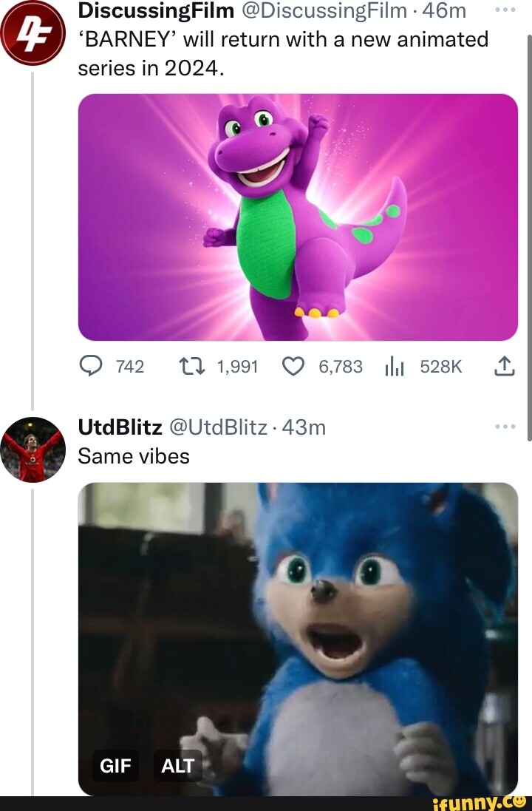Open the DiscussingFilm profile avatar
The image size is (532, 811).
[33, 30]
